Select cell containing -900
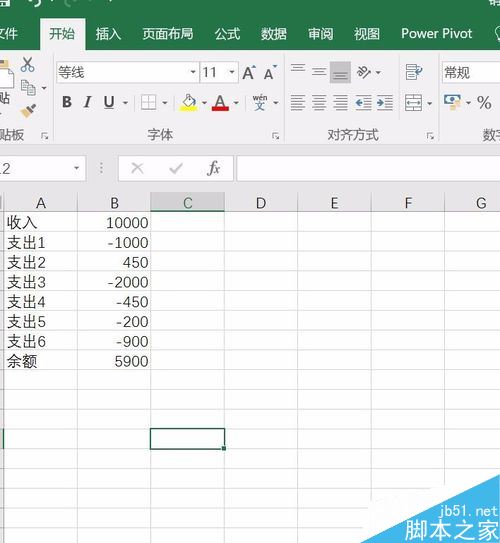The height and width of the screenshot is (543, 500). coord(114,341)
